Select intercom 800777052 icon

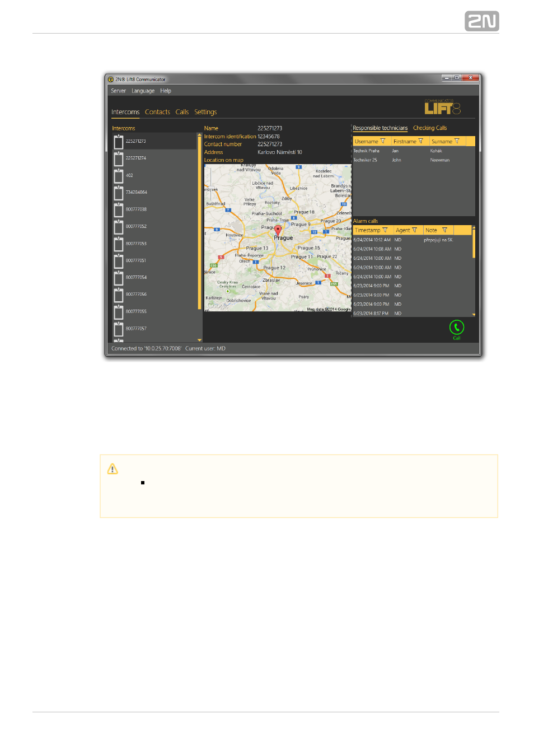coord(119,227)
